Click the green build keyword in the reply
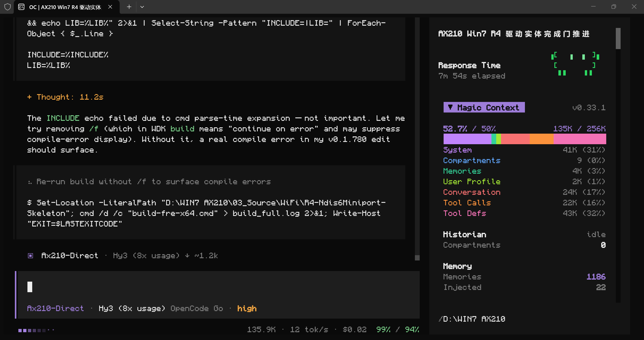The width and height of the screenshot is (644, 340). coord(182,129)
